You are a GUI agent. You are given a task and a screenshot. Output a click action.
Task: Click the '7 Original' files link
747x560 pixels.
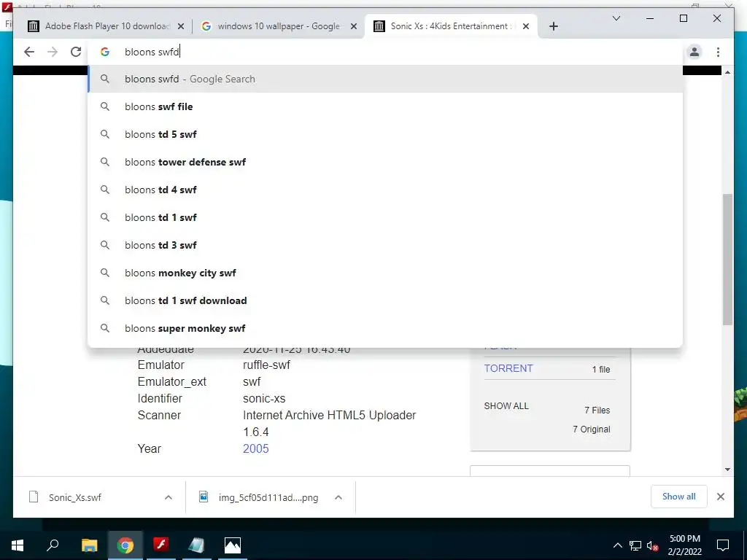coord(591,429)
